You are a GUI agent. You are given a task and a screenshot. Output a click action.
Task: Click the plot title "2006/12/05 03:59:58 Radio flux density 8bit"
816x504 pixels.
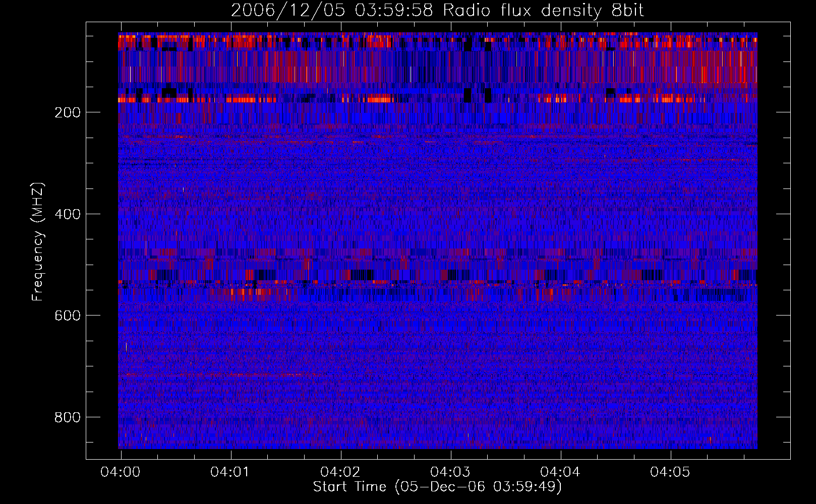[437, 11]
